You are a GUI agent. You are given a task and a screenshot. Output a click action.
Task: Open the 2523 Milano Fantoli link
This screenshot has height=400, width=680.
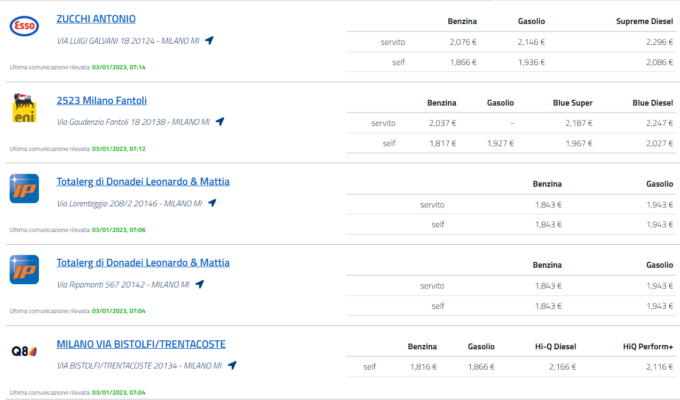[x=101, y=100]
